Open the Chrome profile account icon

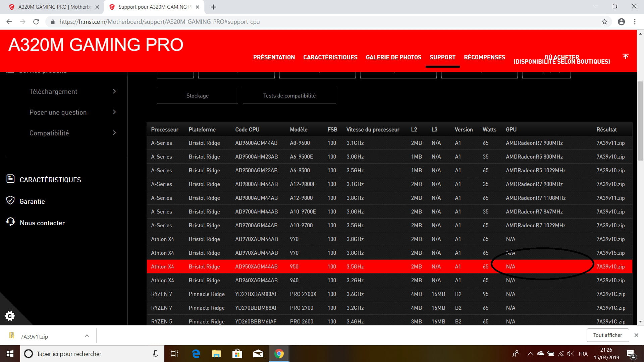coord(621,22)
